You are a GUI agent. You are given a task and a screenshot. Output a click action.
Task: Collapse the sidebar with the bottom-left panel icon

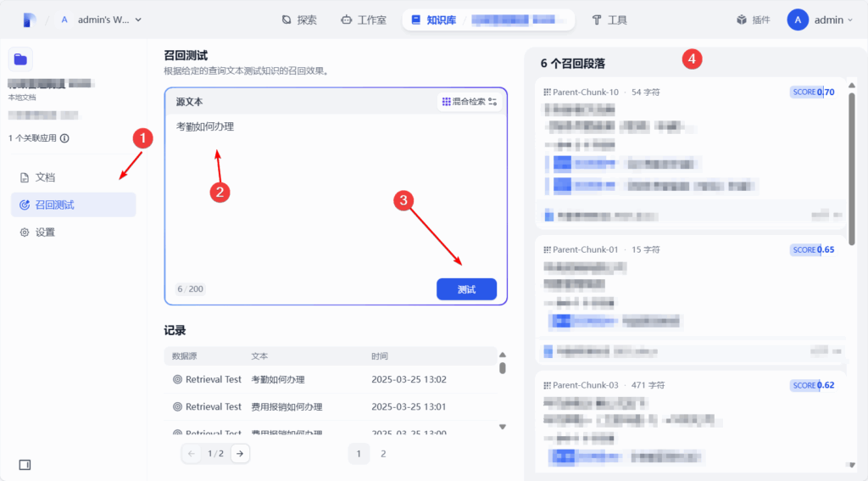pos(25,464)
